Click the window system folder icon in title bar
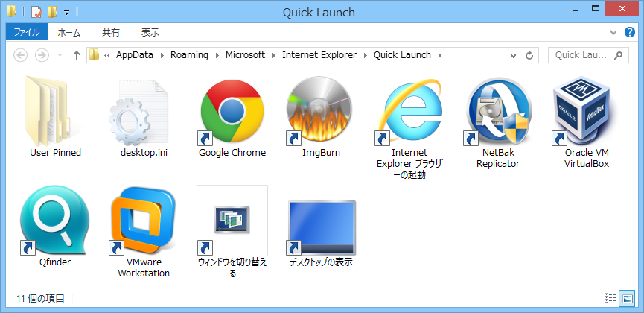 (11, 12)
